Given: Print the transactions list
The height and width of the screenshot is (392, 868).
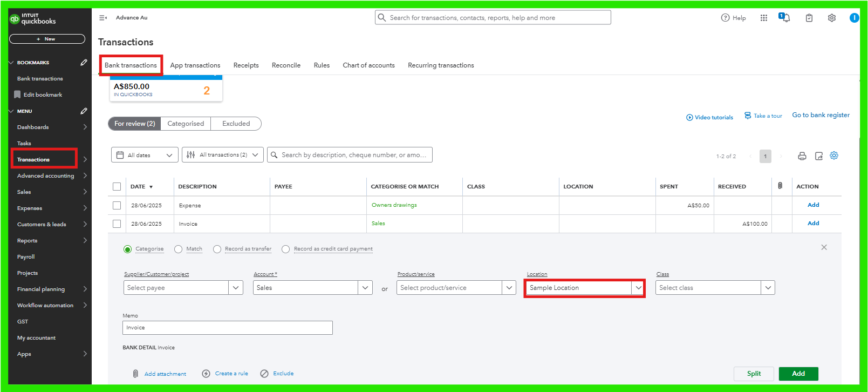Looking at the screenshot, I should point(802,156).
